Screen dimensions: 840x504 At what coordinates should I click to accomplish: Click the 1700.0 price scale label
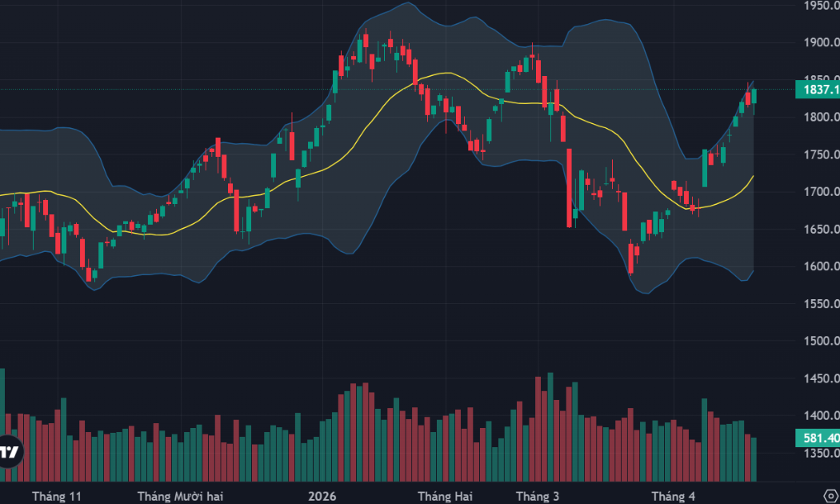pyautogui.click(x=822, y=191)
